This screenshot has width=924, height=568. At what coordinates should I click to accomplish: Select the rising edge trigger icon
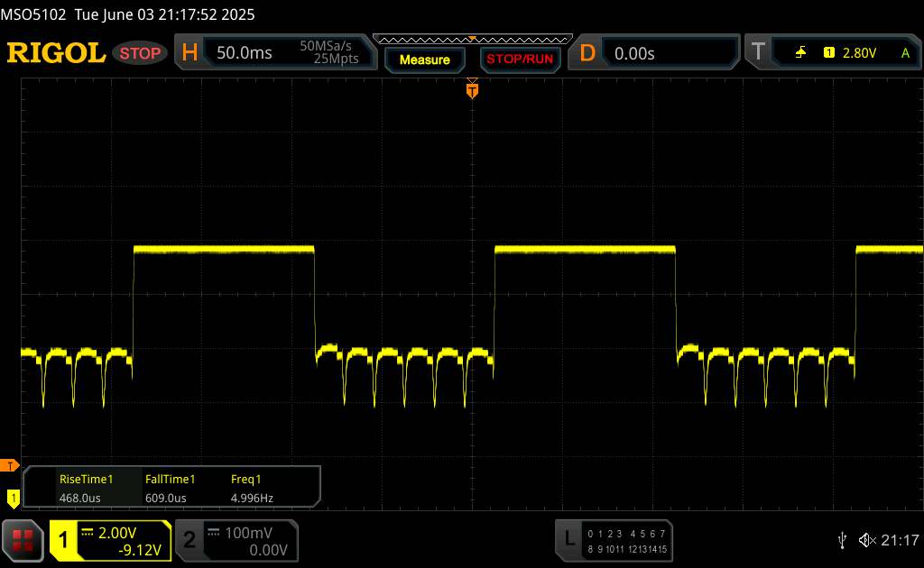coord(800,53)
